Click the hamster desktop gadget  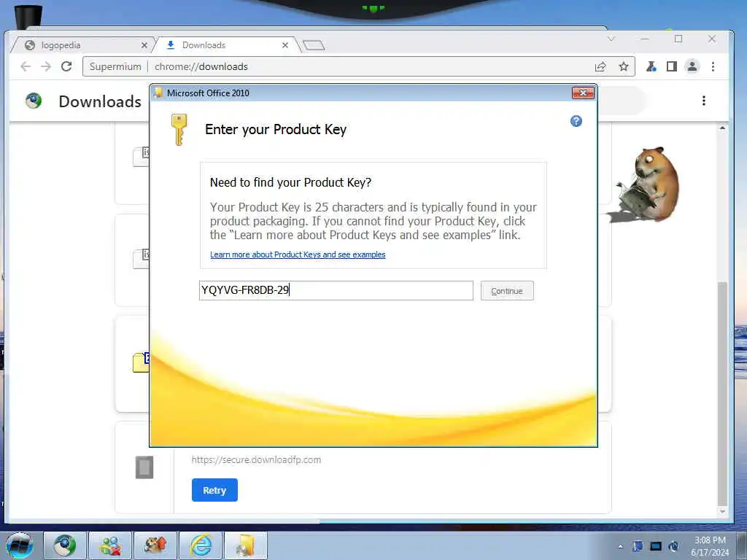pyautogui.click(x=646, y=184)
